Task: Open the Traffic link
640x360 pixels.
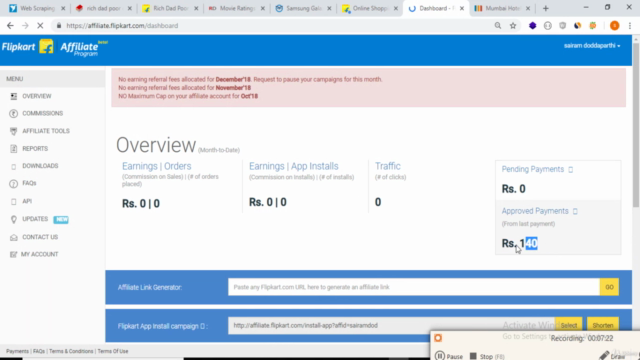Action: 388,166
